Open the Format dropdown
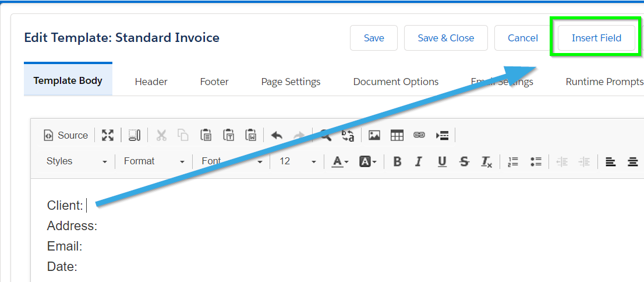This screenshot has height=282, width=644. [x=154, y=161]
